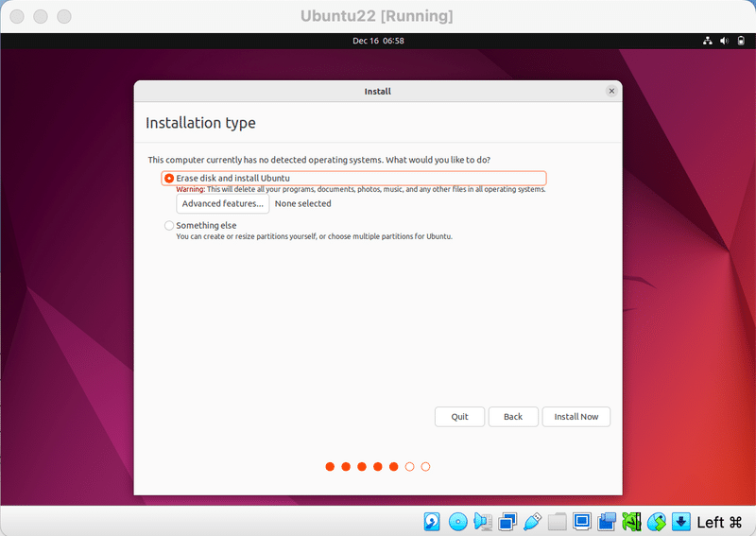The height and width of the screenshot is (536, 756).
Task: Click the red Warning text line
Action: tap(361, 190)
